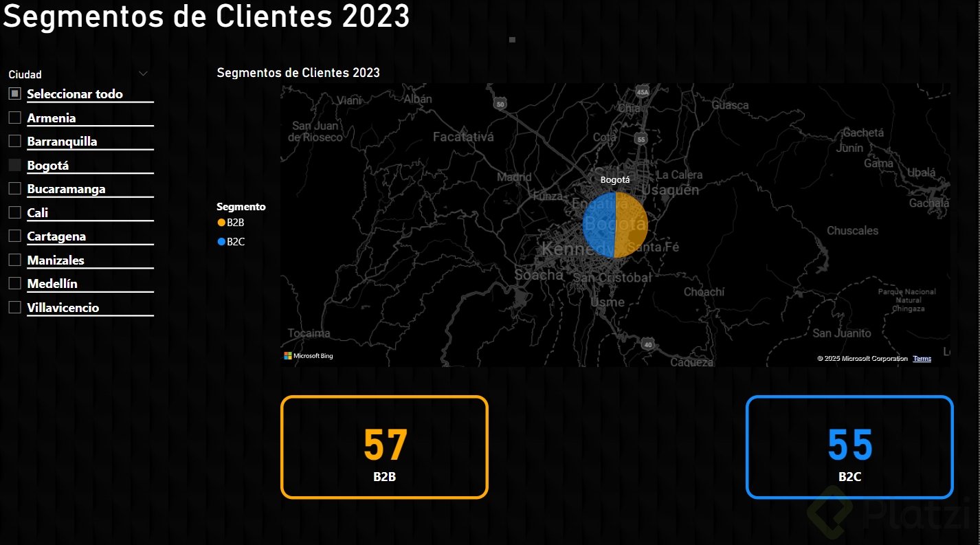Image resolution: width=980 pixels, height=545 pixels.
Task: Click the Albán label on the map
Action: pos(418,99)
